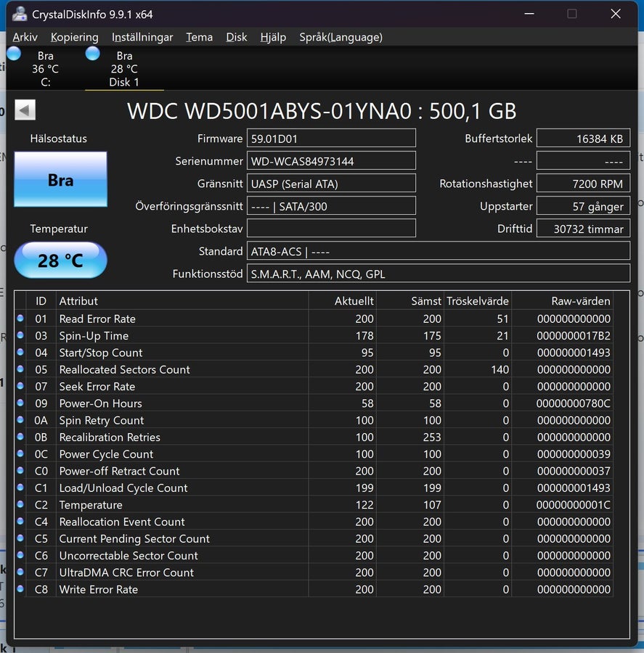Click the Funktionsstöd field S.M.A.R.T., AAM, NCQ, GPL
The image size is (644, 653).
[x=438, y=274]
